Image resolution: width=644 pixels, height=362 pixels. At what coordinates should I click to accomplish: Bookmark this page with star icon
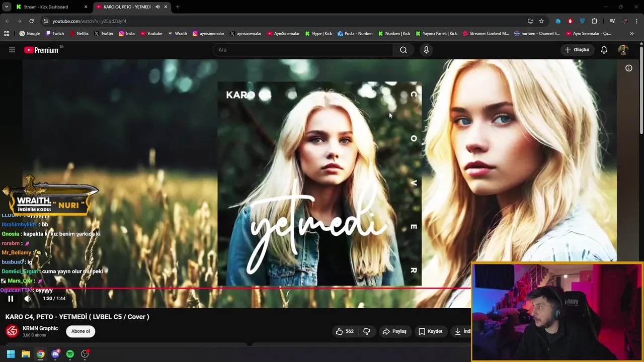(541, 21)
